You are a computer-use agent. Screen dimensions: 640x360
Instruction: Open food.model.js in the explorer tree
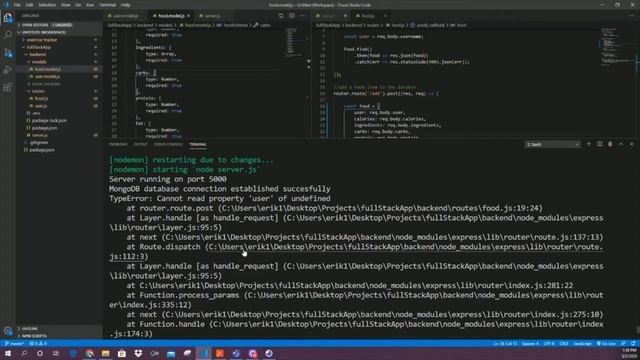[x=59, y=69]
